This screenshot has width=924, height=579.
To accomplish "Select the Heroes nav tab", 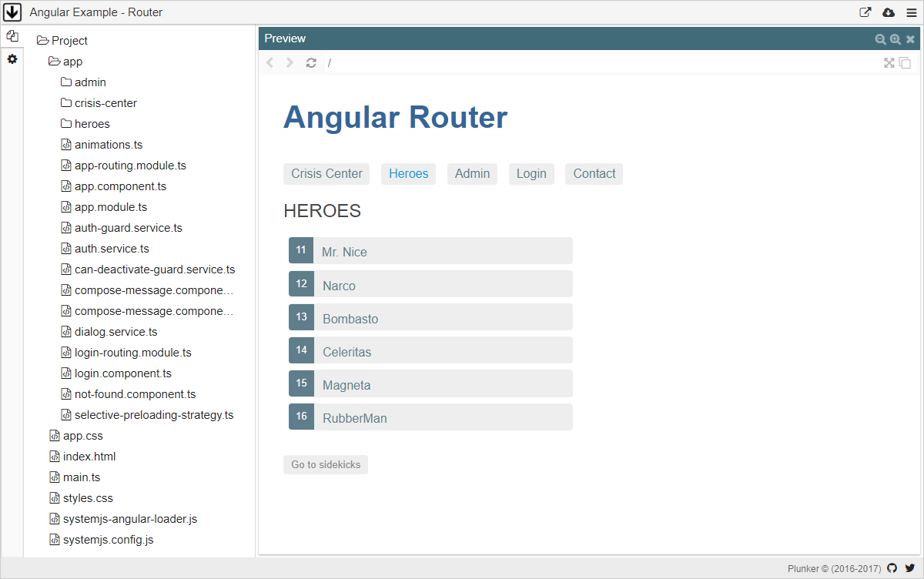I will (x=408, y=173).
